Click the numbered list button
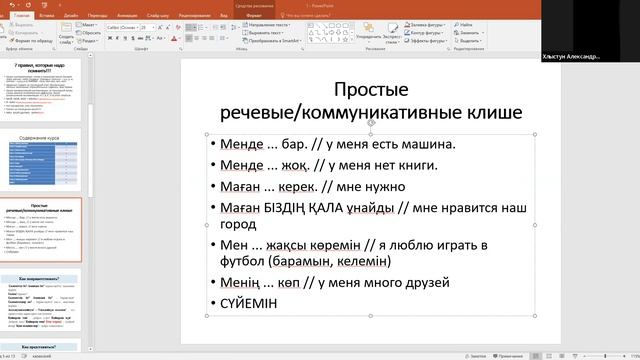 pos(202,27)
